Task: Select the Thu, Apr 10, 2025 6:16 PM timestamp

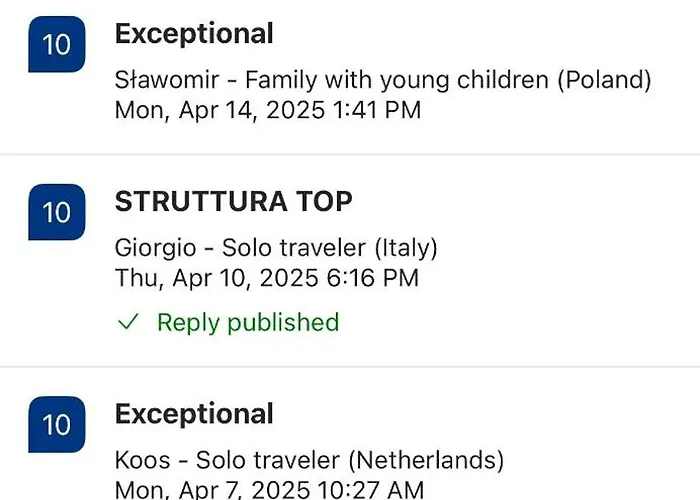Action: coord(267,277)
